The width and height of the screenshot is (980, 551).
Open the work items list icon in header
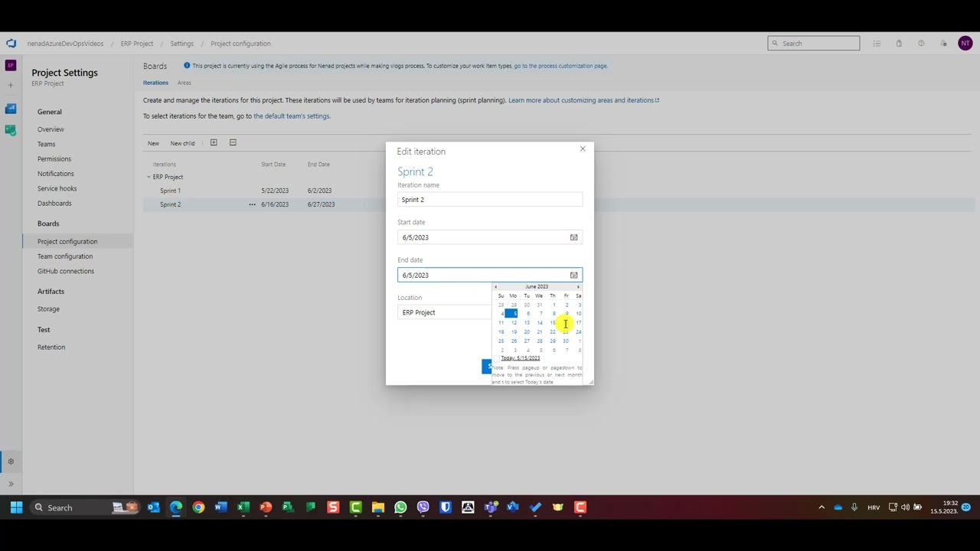877,44
